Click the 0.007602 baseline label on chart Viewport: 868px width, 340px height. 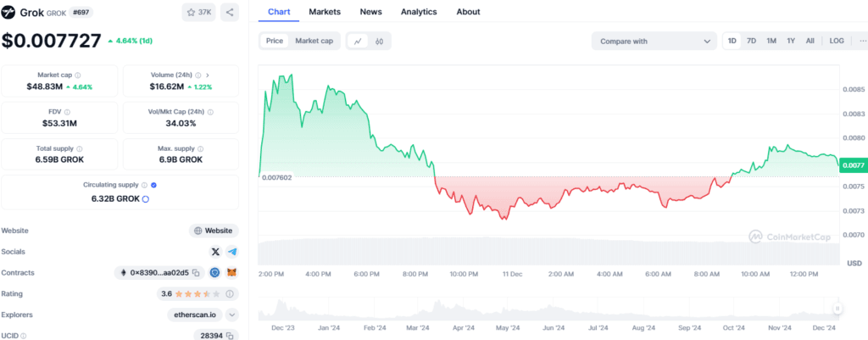coord(277,177)
